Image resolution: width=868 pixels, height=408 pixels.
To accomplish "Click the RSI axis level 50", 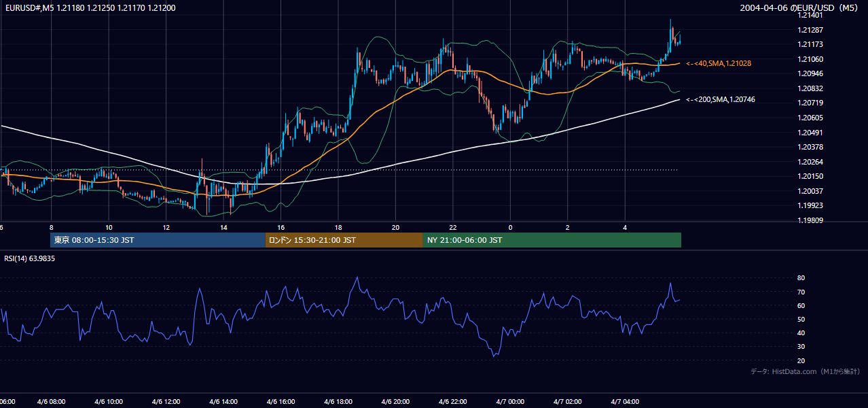I will tap(801, 319).
